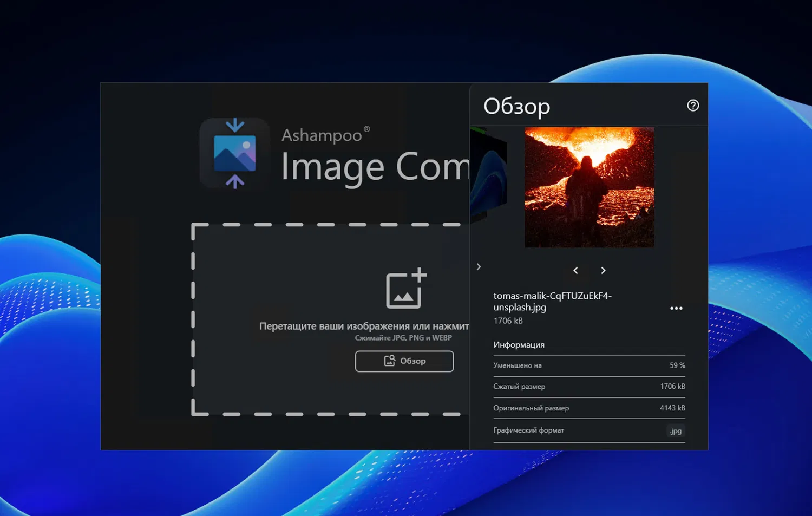Viewport: 812px width, 516px height.
Task: Show the next image with right arrow
Action: (603, 270)
